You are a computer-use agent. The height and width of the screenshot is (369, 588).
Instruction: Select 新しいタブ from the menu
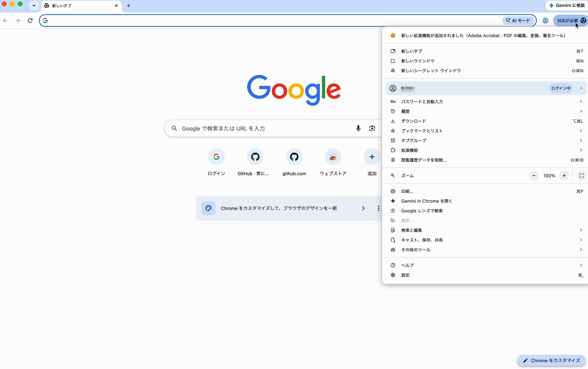tap(485, 51)
